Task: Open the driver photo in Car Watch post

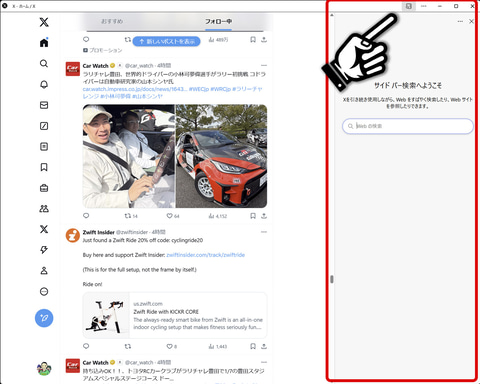Action: pyautogui.click(x=129, y=156)
